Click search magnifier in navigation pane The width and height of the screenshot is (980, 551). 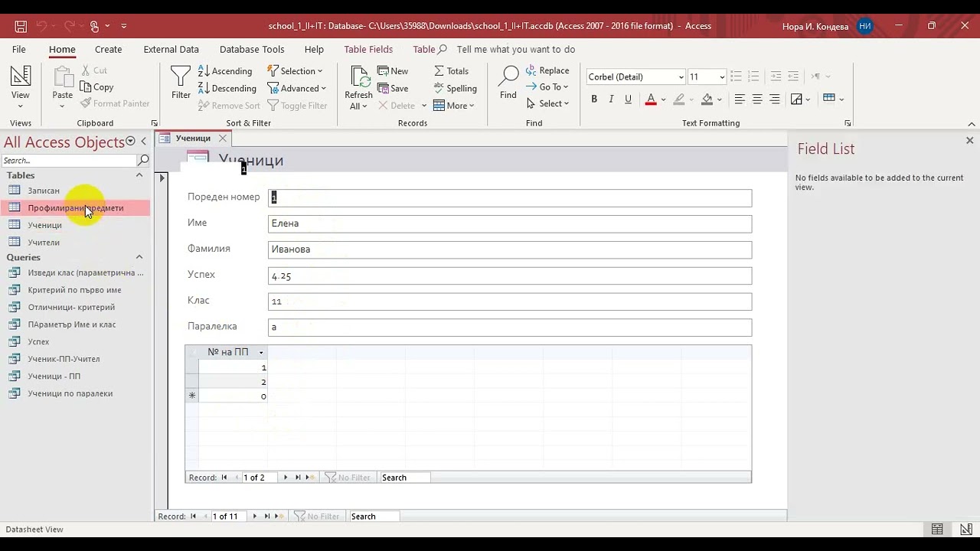click(143, 160)
